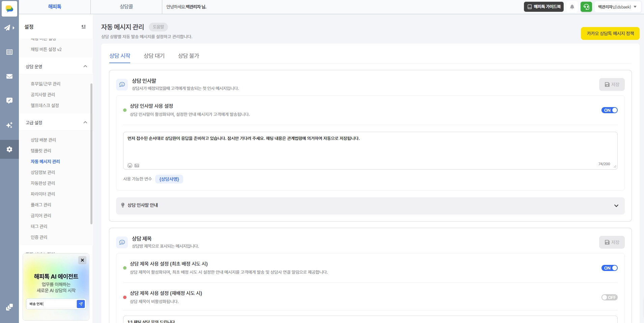Open 채팅 버튼 설정 v2 menu
This screenshot has width=644, height=323.
[x=46, y=49]
